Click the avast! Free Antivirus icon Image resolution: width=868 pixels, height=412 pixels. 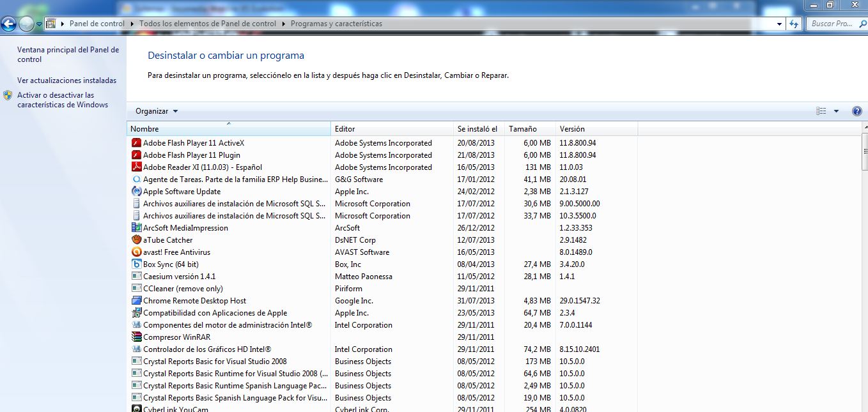point(136,252)
